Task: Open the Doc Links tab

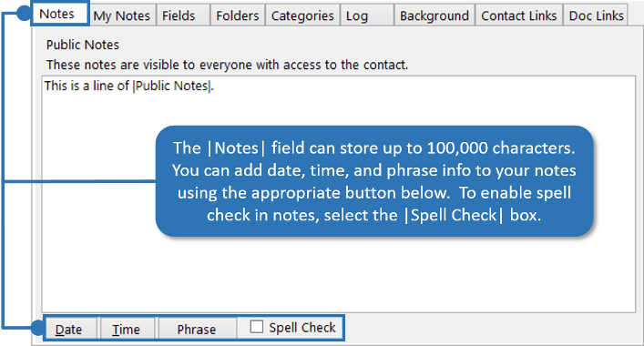Action: coord(596,15)
